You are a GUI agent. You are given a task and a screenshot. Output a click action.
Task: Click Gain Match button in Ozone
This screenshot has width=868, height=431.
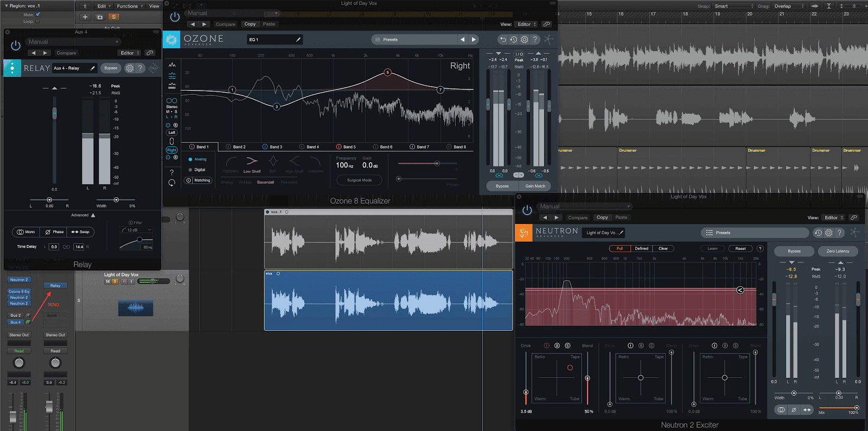tap(535, 186)
